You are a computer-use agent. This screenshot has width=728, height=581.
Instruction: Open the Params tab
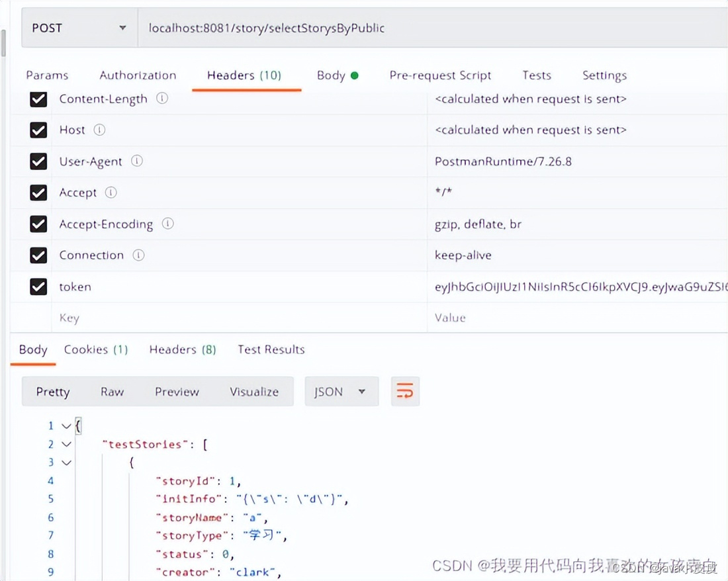[x=47, y=75]
